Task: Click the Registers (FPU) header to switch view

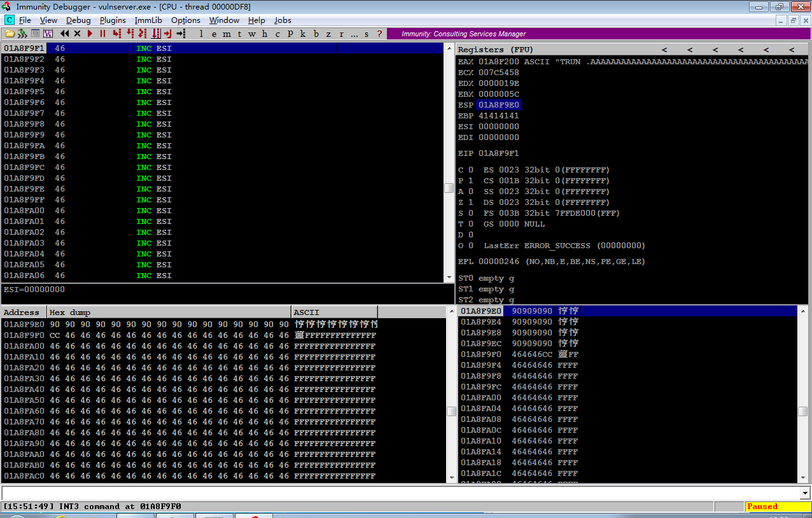Action: (x=496, y=49)
